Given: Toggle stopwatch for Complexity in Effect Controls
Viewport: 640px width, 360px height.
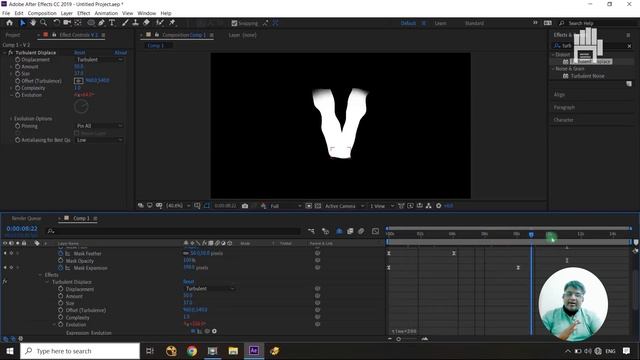Looking at the screenshot, I should pyautogui.click(x=18, y=88).
